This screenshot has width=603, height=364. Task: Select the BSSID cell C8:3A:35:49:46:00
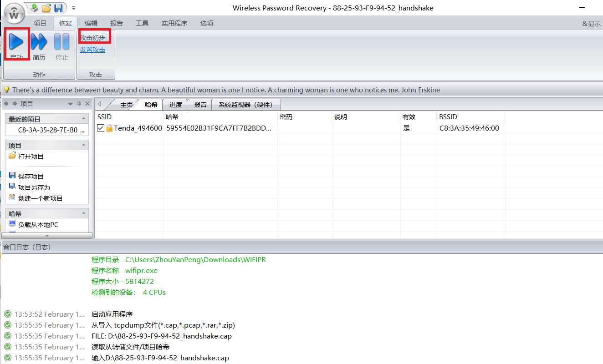[471, 128]
